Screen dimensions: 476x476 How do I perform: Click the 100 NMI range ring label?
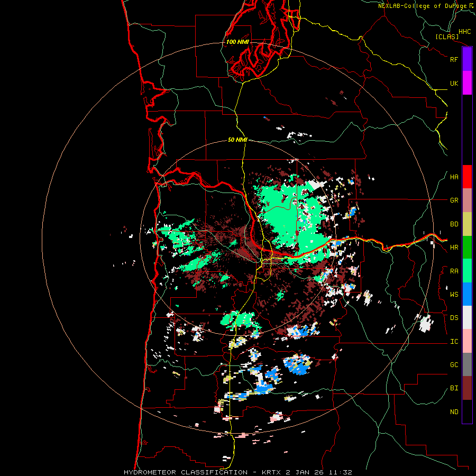click(237, 42)
